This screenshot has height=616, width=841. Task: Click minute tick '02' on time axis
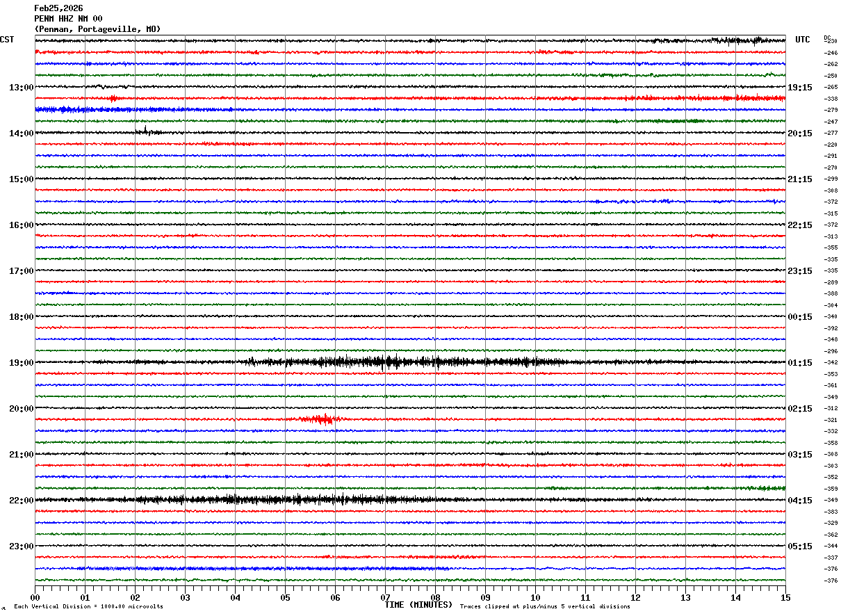pos(135,598)
